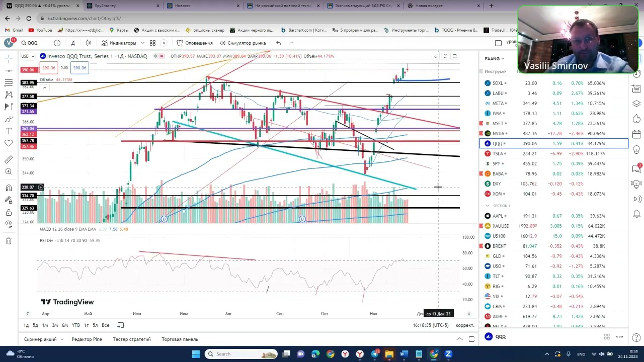Open the Индикаторы indicators dialog
Viewport: 644px width, 362px height.
[x=119, y=43]
